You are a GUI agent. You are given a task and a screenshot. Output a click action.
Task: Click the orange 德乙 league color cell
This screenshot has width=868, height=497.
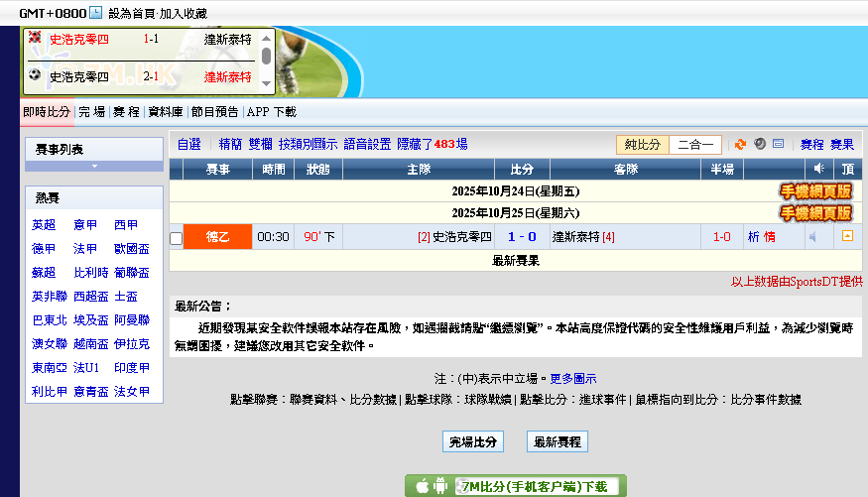coord(217,237)
